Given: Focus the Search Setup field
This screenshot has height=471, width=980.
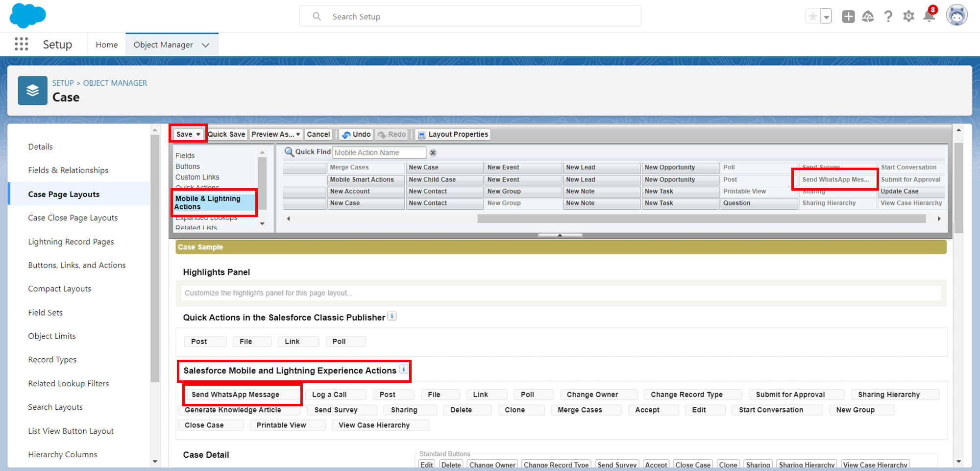Looking at the screenshot, I should click(470, 16).
